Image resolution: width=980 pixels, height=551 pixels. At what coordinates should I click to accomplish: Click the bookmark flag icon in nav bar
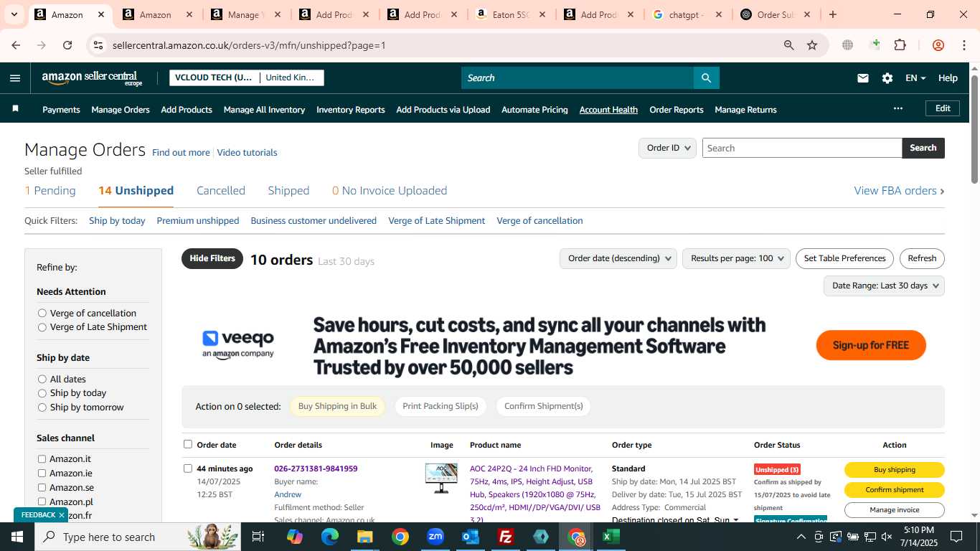15,109
